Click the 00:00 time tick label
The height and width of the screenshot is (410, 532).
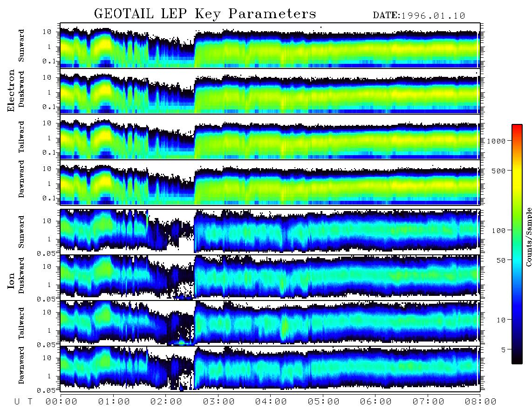[61, 402]
